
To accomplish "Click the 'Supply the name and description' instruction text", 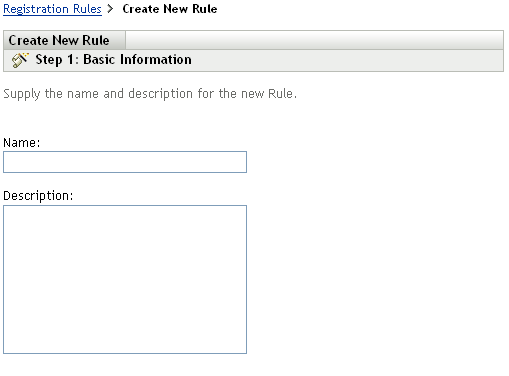I will pos(150,94).
